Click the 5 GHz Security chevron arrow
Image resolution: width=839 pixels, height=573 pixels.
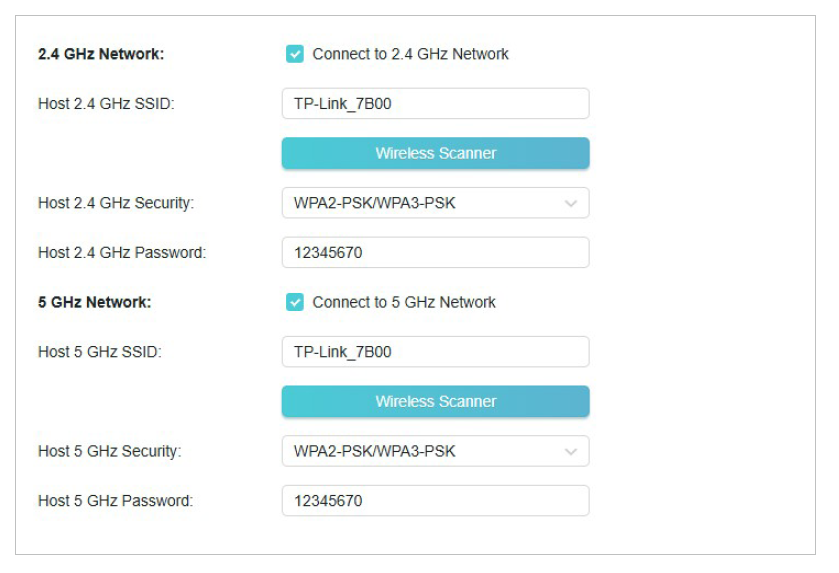click(x=571, y=451)
